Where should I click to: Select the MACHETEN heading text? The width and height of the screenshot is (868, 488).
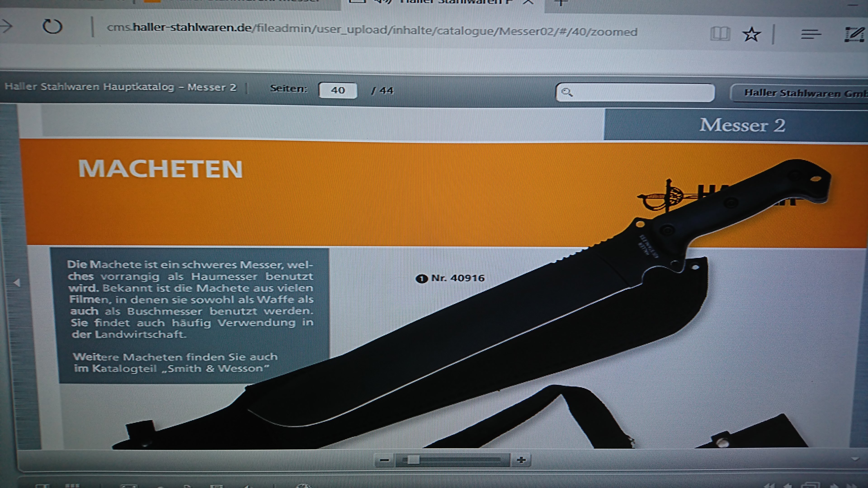point(160,169)
